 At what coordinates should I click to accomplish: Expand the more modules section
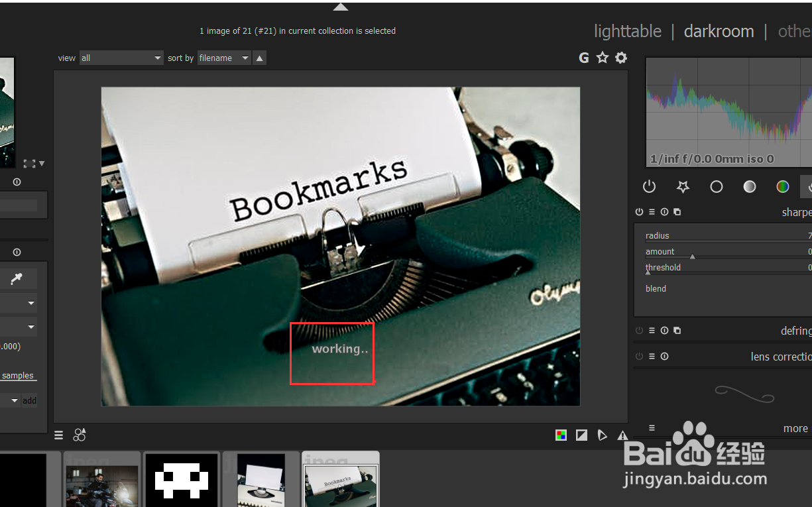point(795,429)
